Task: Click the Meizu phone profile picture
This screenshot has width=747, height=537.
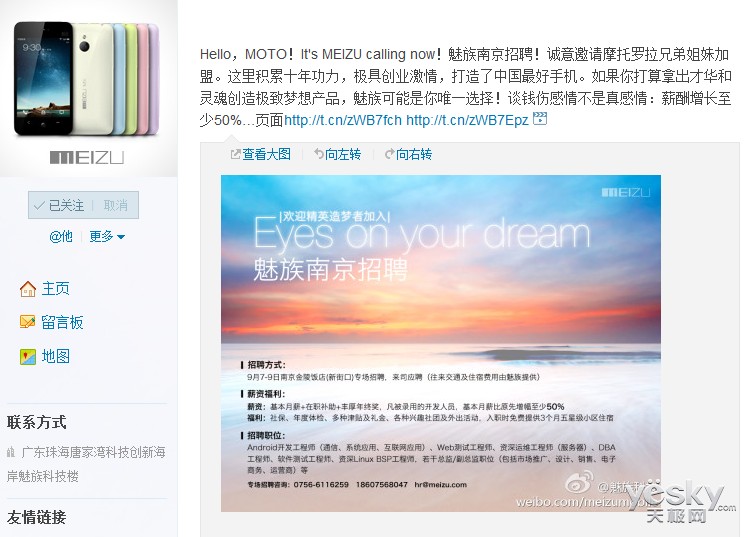Action: point(89,89)
